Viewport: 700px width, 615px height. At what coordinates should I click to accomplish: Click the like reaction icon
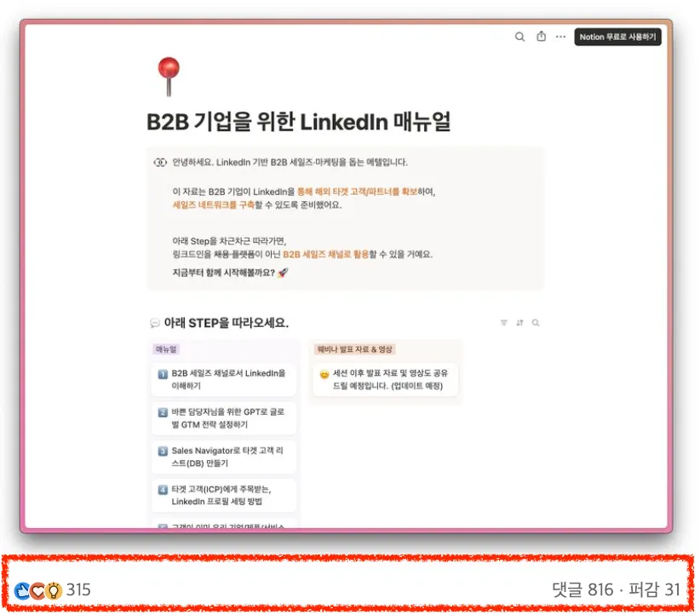(x=22, y=590)
